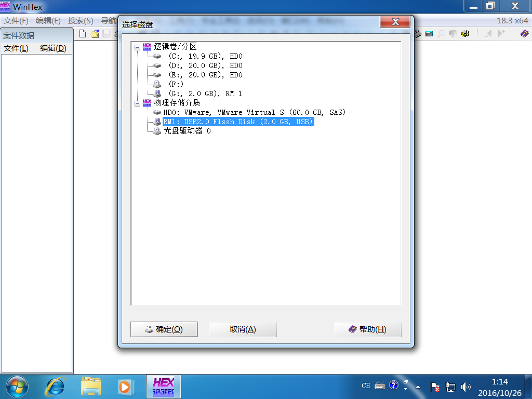Open 编辑(D) menu in case data panel
The width and height of the screenshot is (532, 399).
tap(53, 48)
